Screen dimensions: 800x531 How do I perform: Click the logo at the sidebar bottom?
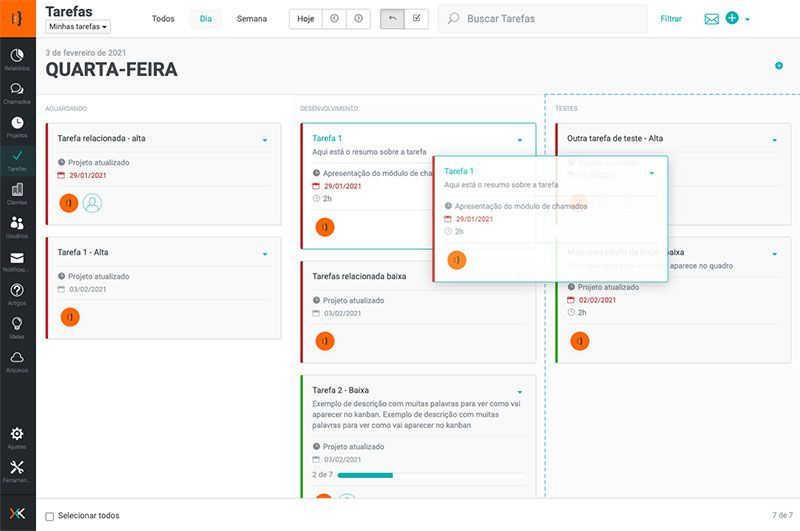17,513
